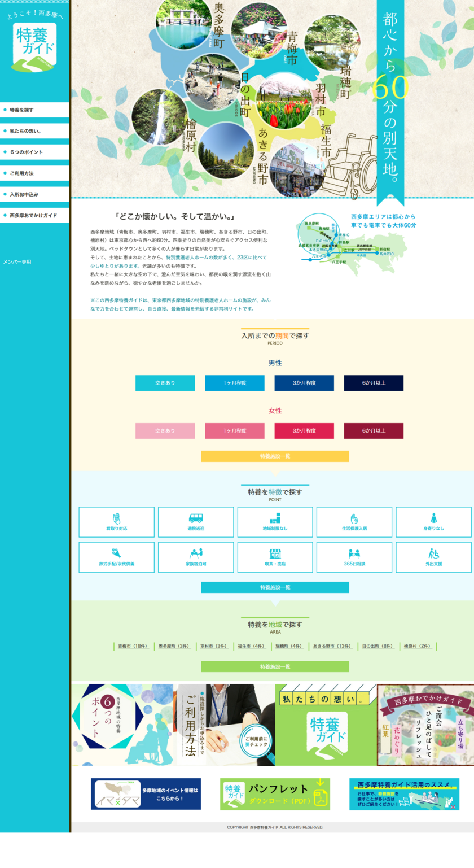Open the 生活保護入居 hand icon tile

[x=354, y=522]
